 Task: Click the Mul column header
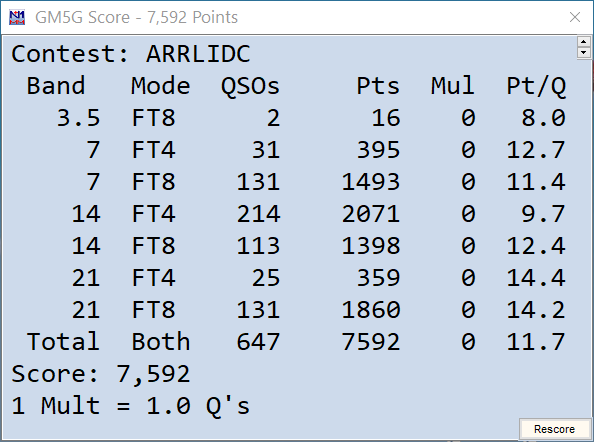[453, 86]
